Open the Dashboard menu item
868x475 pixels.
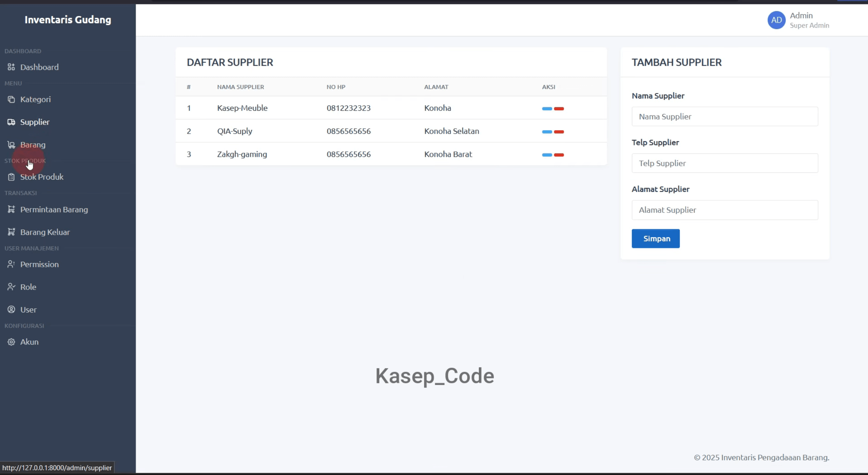39,67
